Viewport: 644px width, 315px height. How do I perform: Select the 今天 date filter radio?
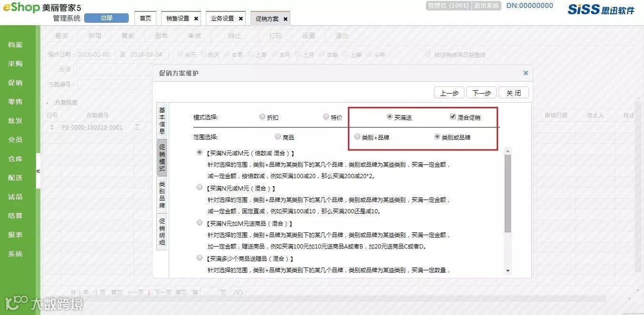point(180,54)
